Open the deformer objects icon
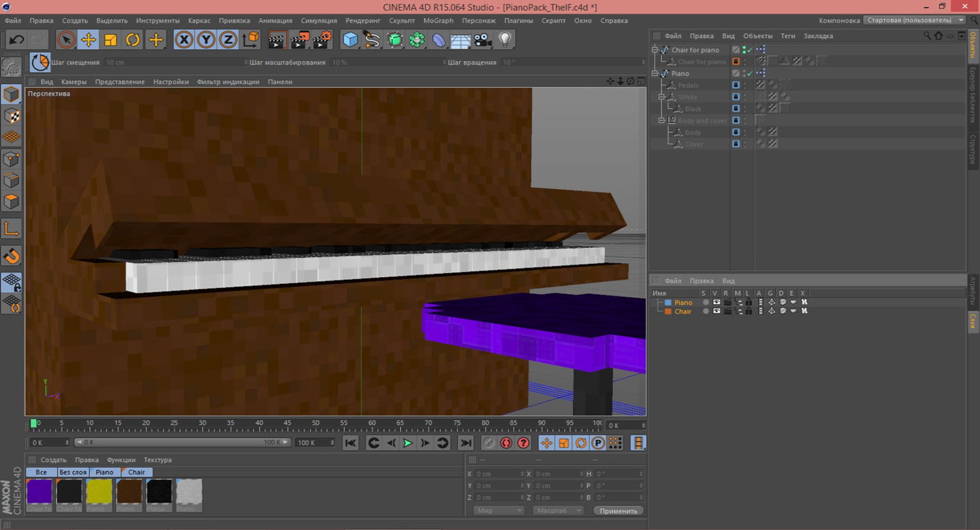 coord(439,40)
